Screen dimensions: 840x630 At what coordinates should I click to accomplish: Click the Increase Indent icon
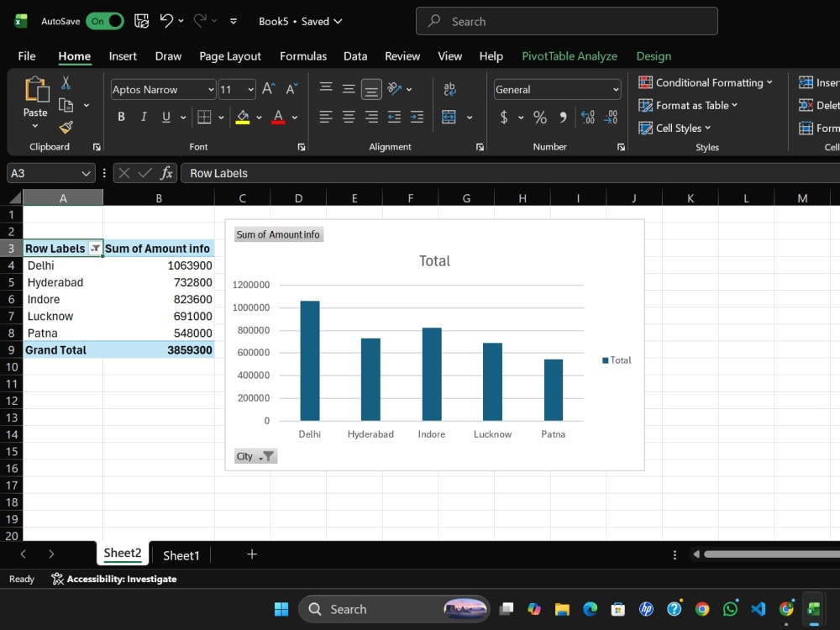417,117
